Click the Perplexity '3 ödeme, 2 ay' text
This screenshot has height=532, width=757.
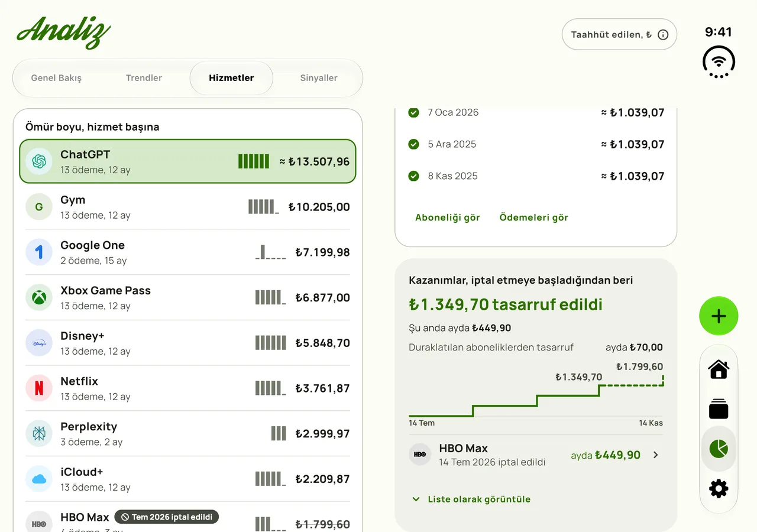coord(91,442)
